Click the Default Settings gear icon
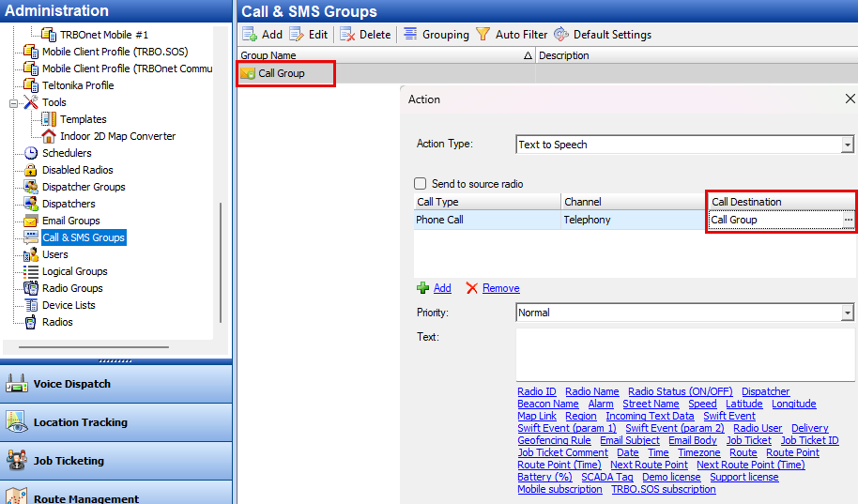The height and width of the screenshot is (504, 858). tap(561, 35)
